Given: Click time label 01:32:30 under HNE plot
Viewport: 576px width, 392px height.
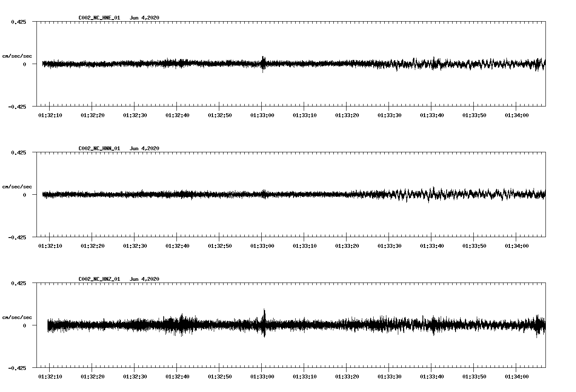Looking at the screenshot, I should [135, 115].
